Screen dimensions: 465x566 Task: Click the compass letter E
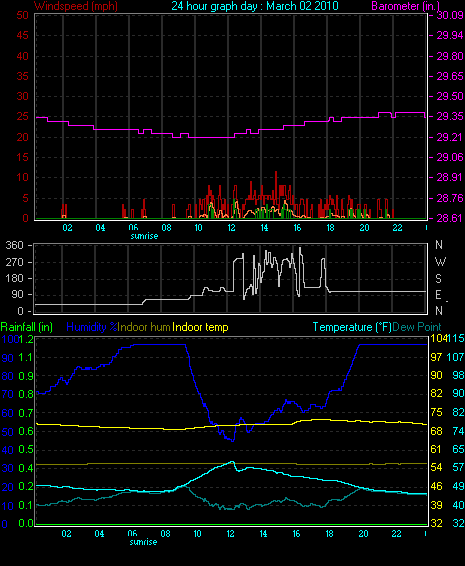[x=438, y=295]
